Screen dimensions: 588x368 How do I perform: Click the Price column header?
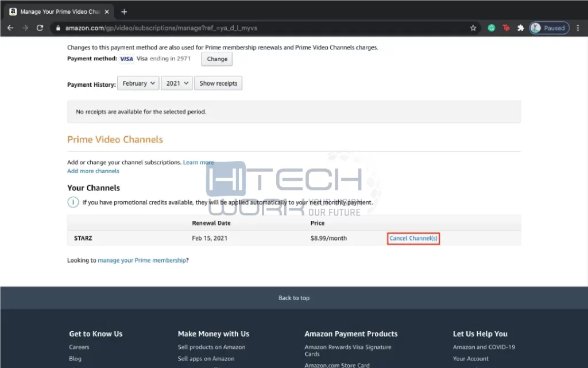(317, 223)
